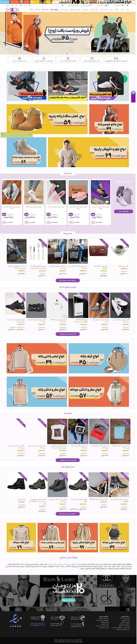The image size is (137, 644).
Task: Click the previous arrow under the single-size products slider
Action: [x=65, y=228]
